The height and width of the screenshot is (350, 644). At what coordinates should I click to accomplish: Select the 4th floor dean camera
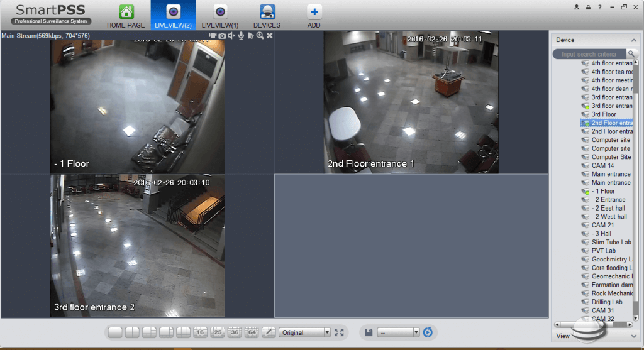(x=607, y=89)
